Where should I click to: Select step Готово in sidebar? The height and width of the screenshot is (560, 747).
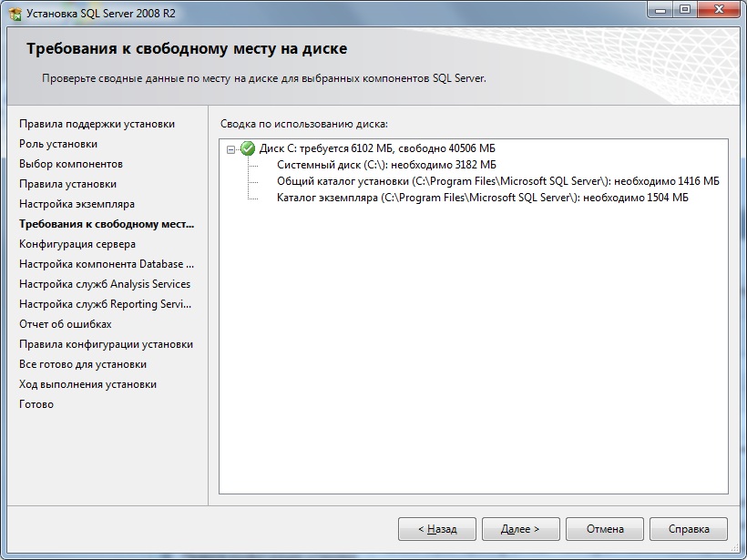click(x=36, y=403)
